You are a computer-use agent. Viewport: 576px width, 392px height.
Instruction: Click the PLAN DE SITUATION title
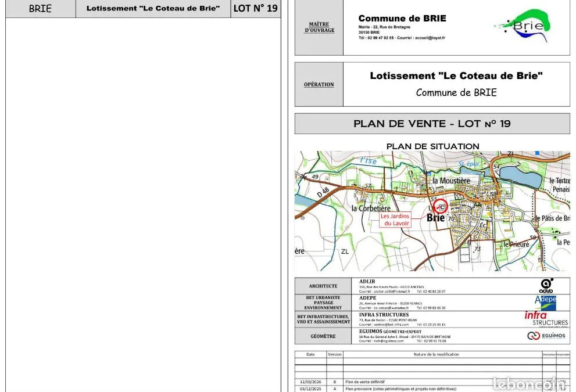tap(433, 146)
